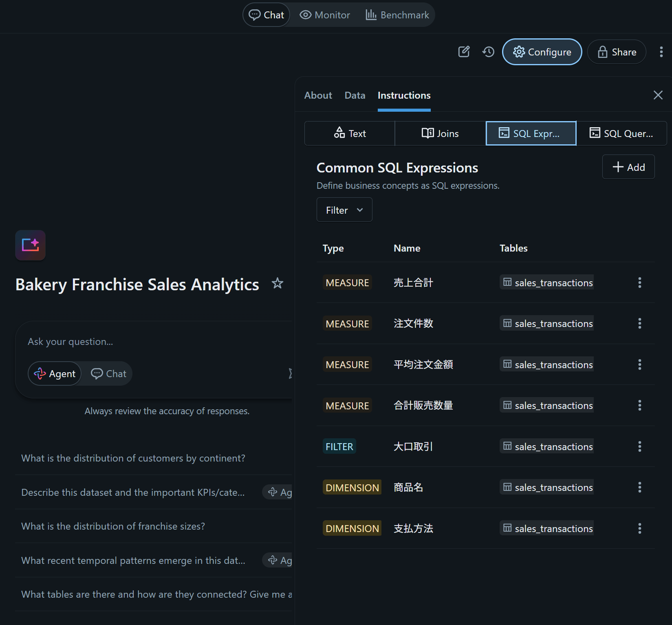Close the configuration side panel
Screen dimensions: 672x625
658,95
